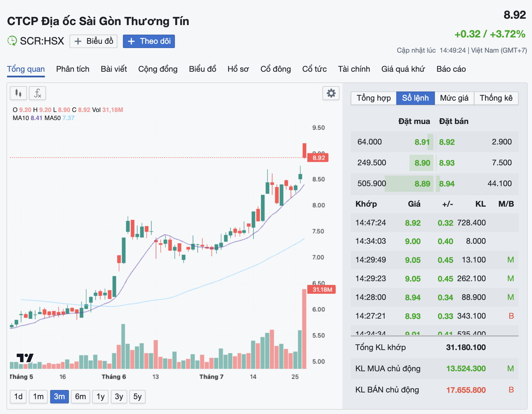Click the +0.32 / +3.72% price change
Screen dimensions: 532x414
click(x=490, y=34)
